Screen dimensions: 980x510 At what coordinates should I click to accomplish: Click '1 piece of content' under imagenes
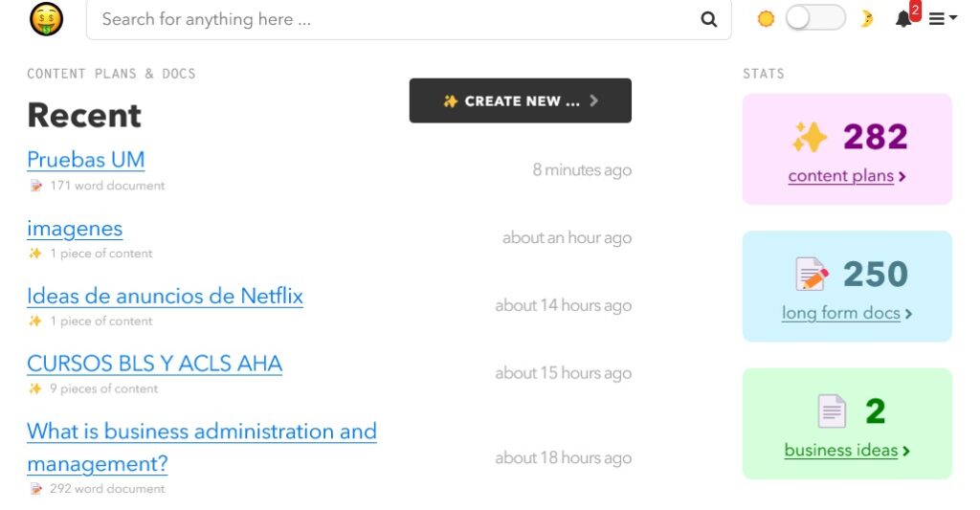click(x=101, y=254)
